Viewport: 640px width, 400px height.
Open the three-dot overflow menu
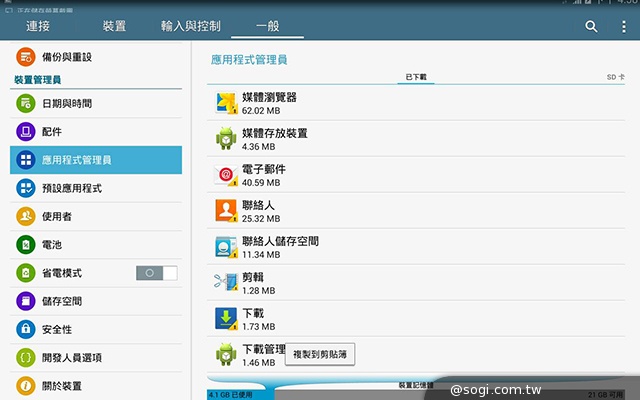(x=624, y=27)
